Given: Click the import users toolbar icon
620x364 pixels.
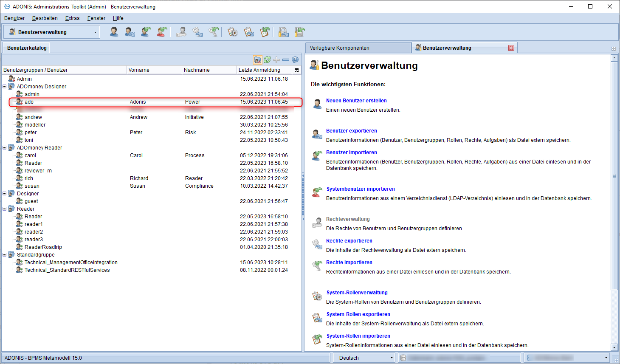Looking at the screenshot, I should tap(146, 32).
